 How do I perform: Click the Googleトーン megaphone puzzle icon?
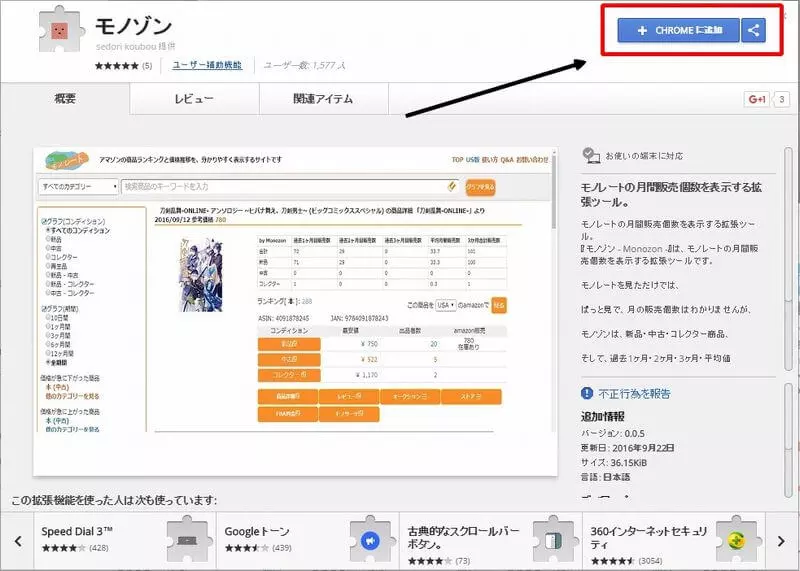click(x=370, y=539)
